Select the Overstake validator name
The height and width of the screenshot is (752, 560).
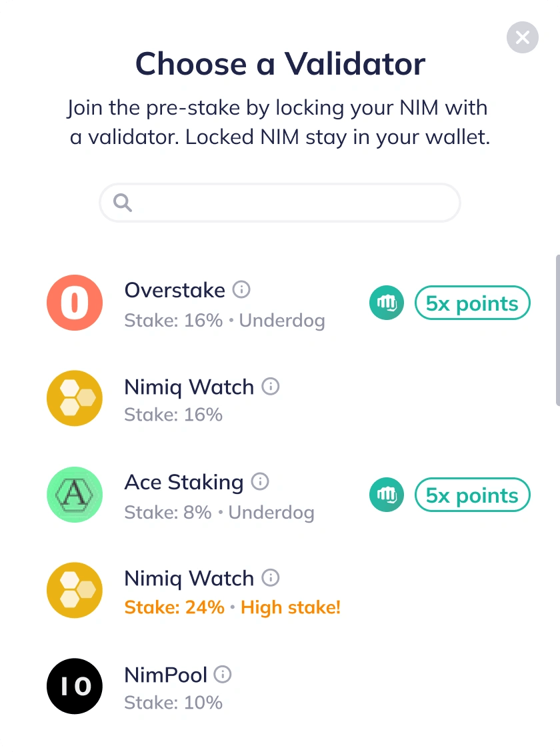175,290
